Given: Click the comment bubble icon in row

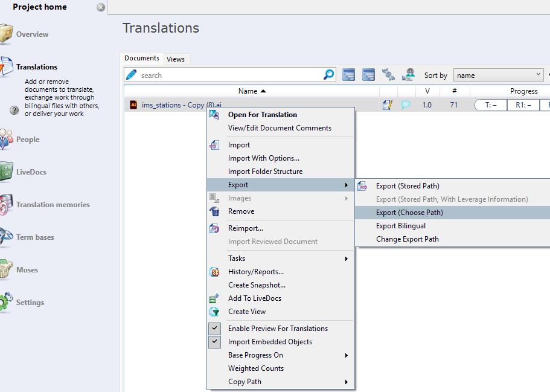Looking at the screenshot, I should (406, 104).
